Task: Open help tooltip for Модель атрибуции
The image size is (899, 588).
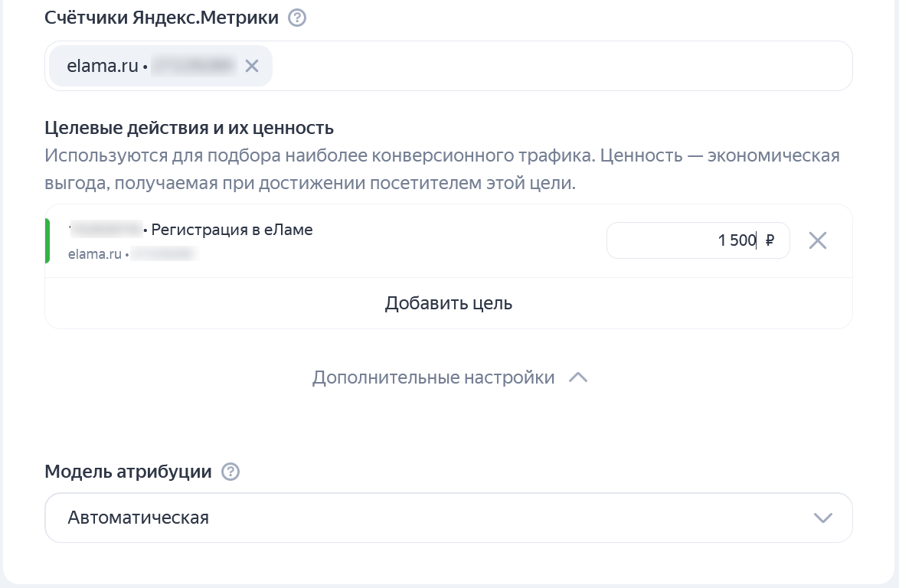Action: 230,472
